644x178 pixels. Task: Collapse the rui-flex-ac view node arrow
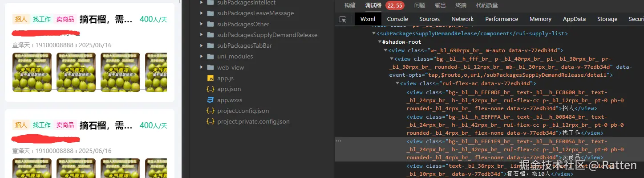pyautogui.click(x=397, y=83)
